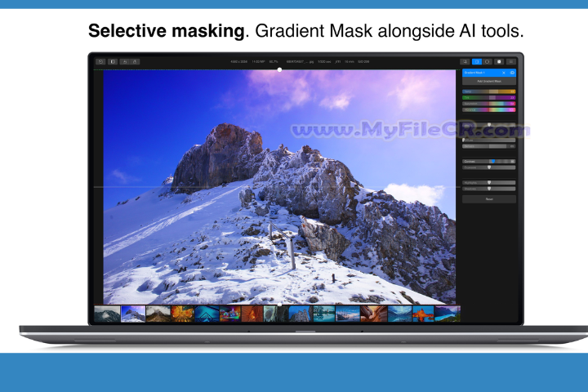This screenshot has width=588, height=392.
Task: Click the ISO value in info bar
Action: click(x=363, y=61)
